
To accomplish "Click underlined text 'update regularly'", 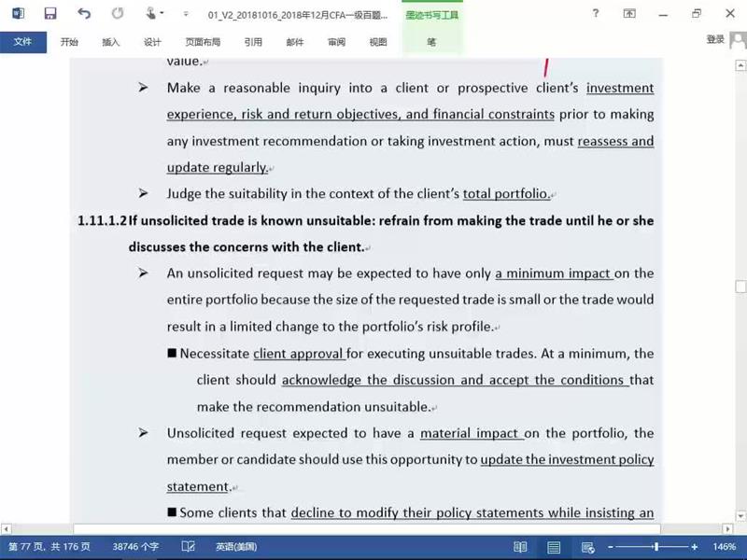I will coord(217,167).
